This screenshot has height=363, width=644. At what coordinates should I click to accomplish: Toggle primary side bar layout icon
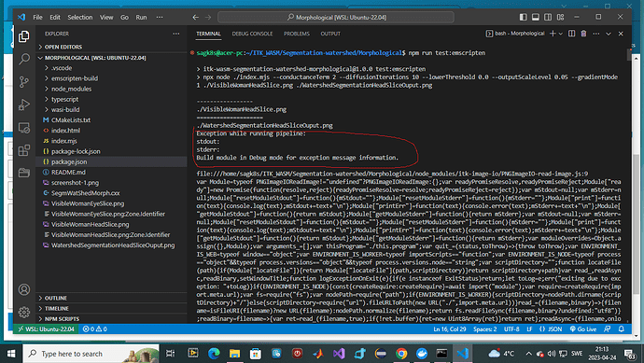(523, 17)
